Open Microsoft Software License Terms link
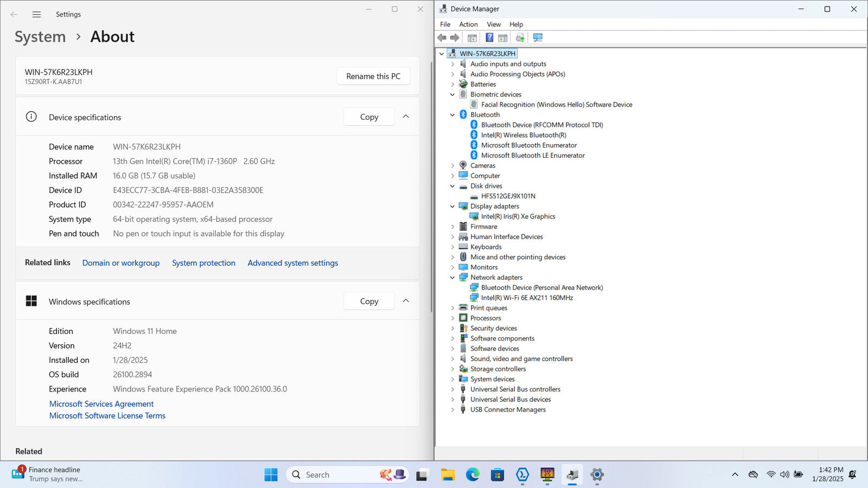Viewport: 868px width, 488px height. [107, 416]
